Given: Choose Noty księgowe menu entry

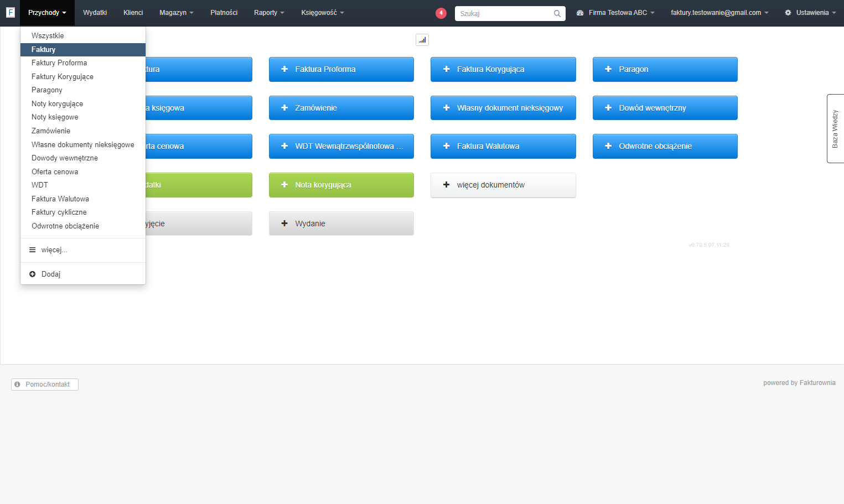Looking at the screenshot, I should (83, 117).
